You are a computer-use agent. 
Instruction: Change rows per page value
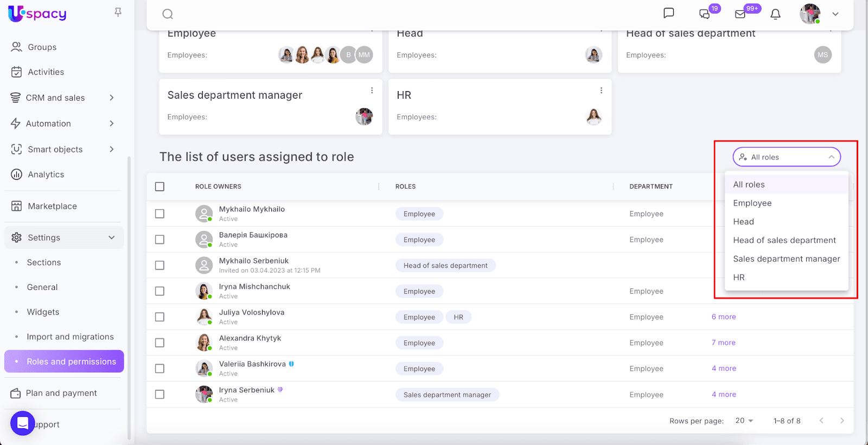coord(744,421)
